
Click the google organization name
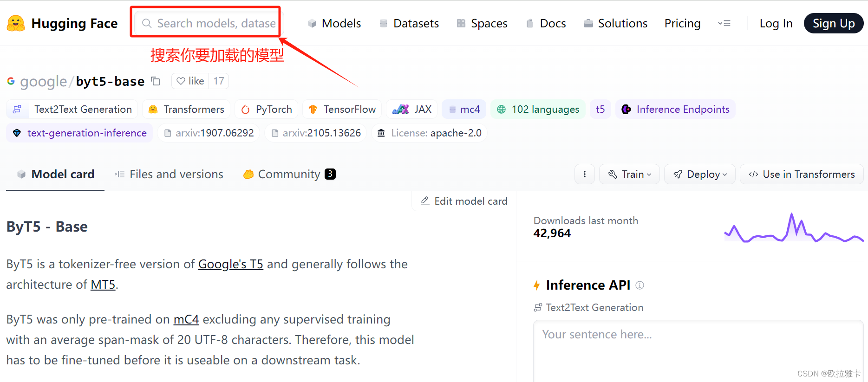[44, 81]
